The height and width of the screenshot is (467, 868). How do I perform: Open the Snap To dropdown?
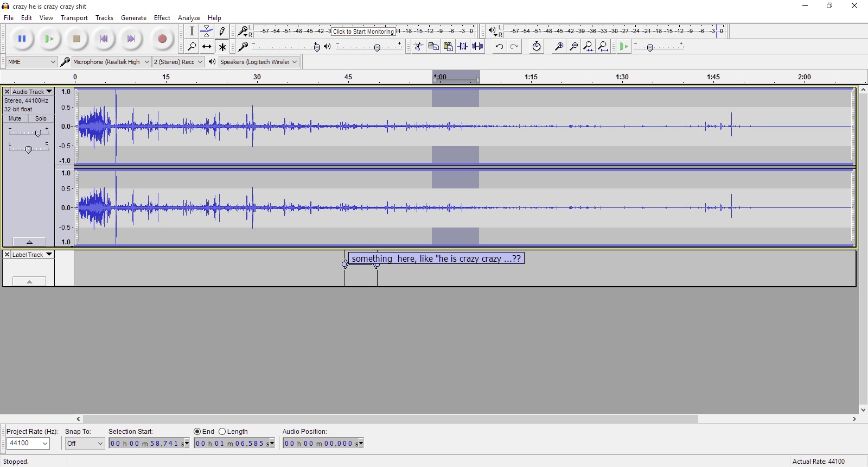pos(85,444)
